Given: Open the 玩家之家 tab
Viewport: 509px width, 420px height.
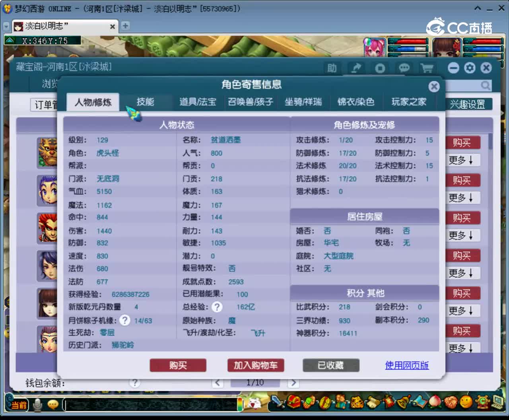Looking at the screenshot, I should 409,102.
